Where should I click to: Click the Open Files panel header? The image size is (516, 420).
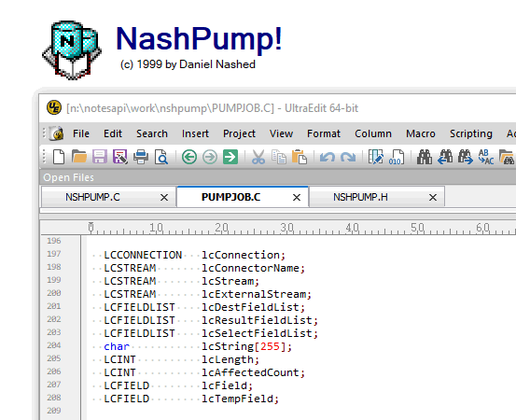pos(277,177)
